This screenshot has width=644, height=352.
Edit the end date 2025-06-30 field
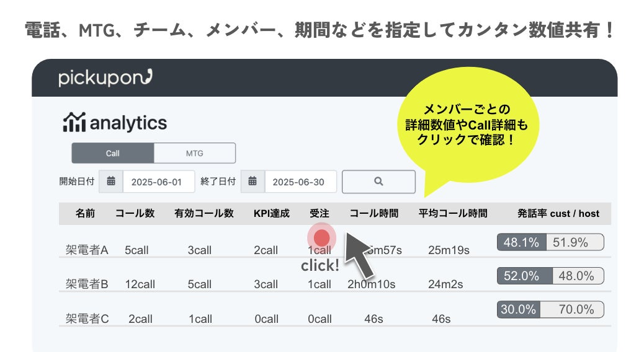(300, 182)
